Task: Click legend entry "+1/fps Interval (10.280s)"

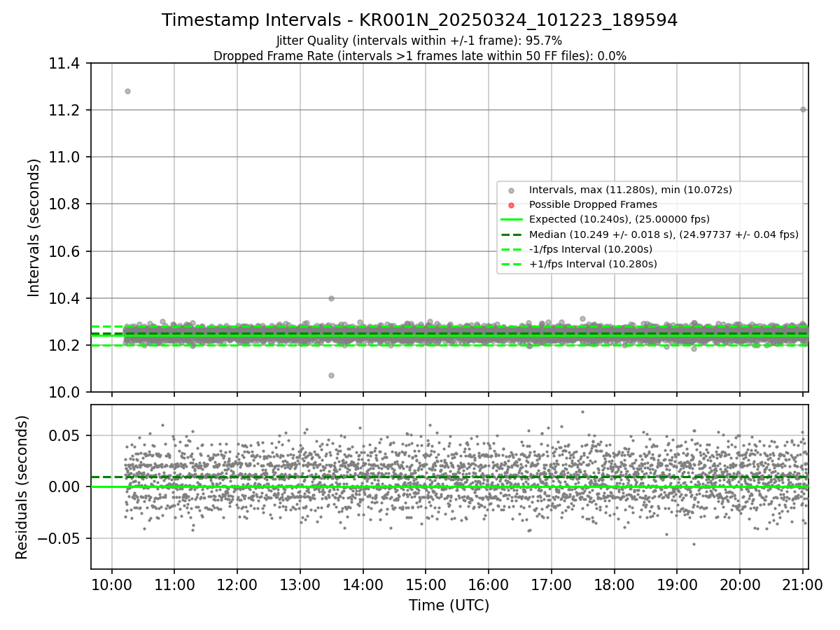Action: (592, 264)
